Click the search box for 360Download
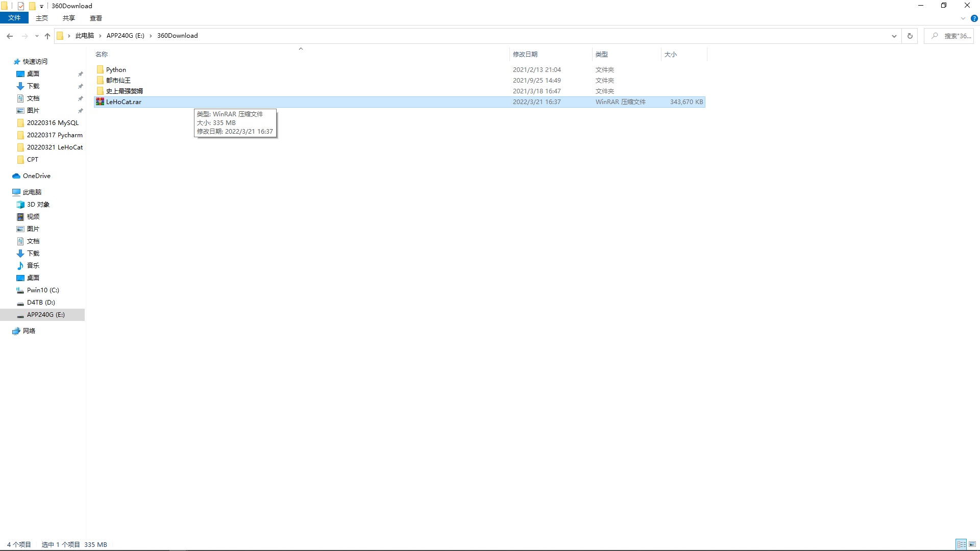Image resolution: width=980 pixels, height=551 pixels. [952, 36]
